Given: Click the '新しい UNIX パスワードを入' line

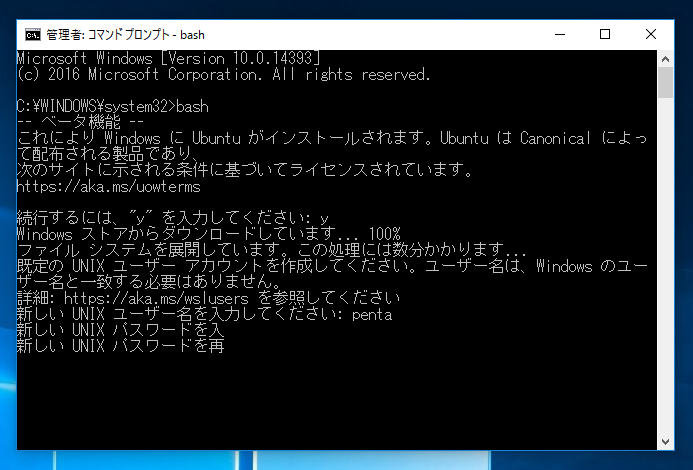Looking at the screenshot, I should pyautogui.click(x=121, y=330).
